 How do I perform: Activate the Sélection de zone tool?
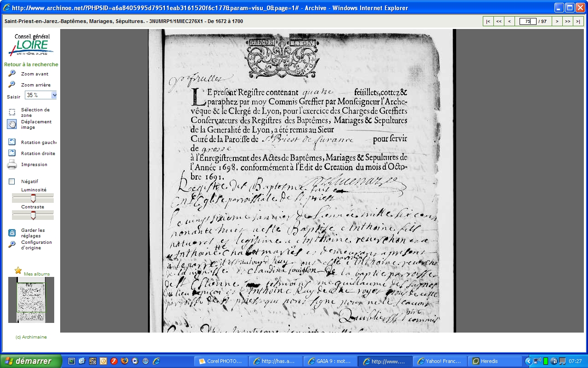(12, 112)
